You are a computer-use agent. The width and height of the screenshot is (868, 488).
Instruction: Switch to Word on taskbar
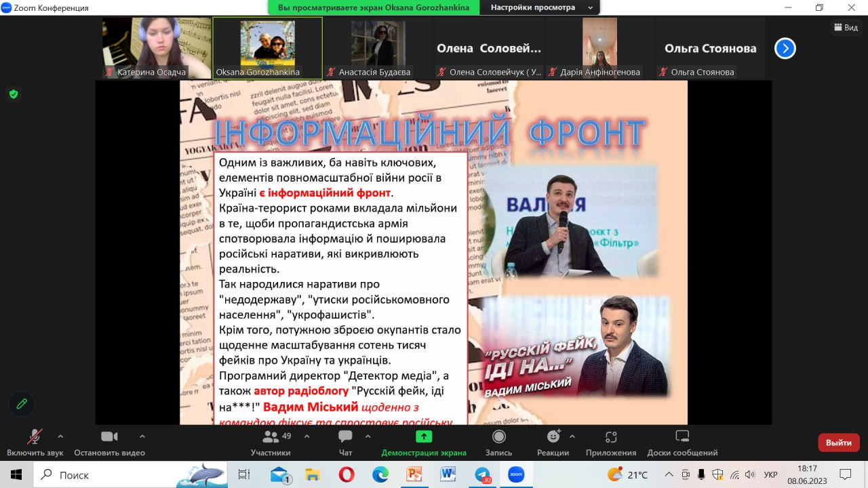tap(448, 474)
